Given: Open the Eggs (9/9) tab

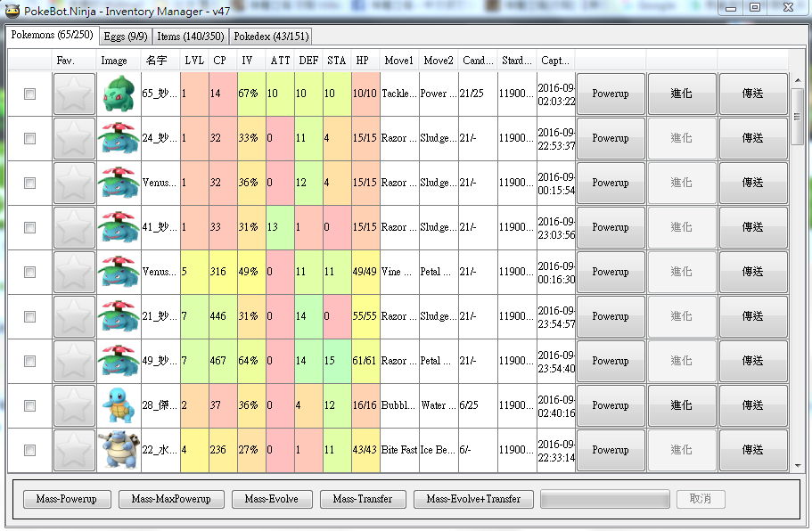Looking at the screenshot, I should point(126,37).
